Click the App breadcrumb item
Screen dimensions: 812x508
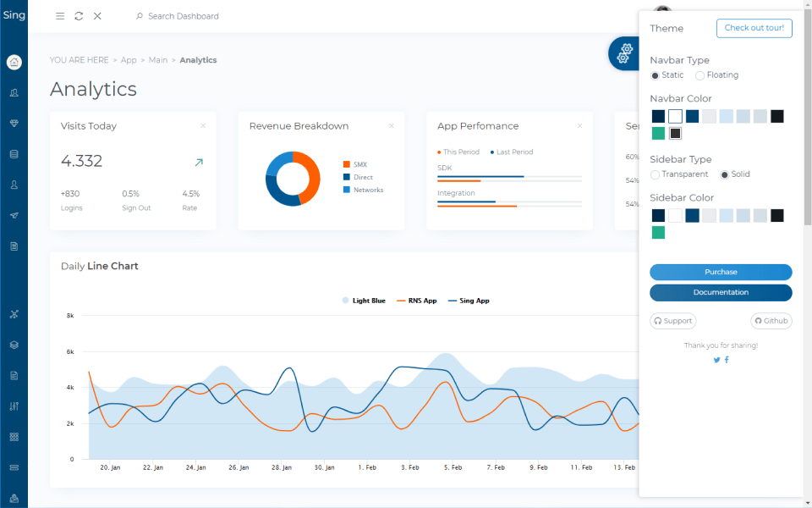point(129,60)
